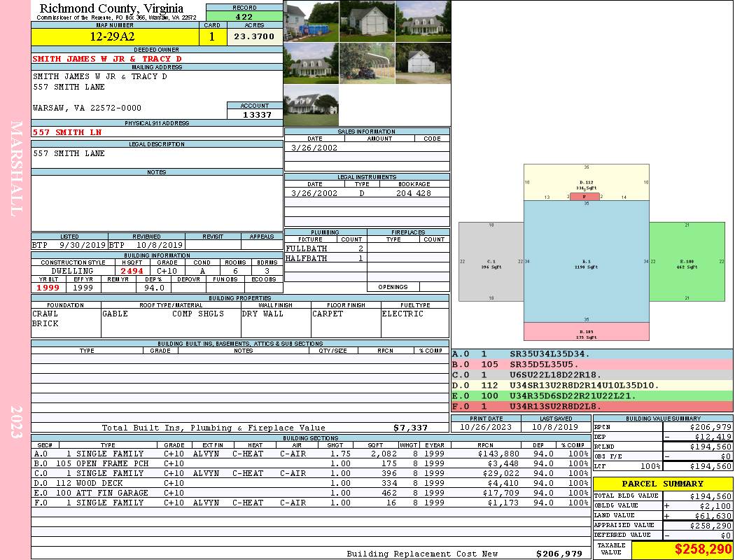Click the red 2494 H SQFT value
This screenshot has height=560, width=735.
click(132, 271)
